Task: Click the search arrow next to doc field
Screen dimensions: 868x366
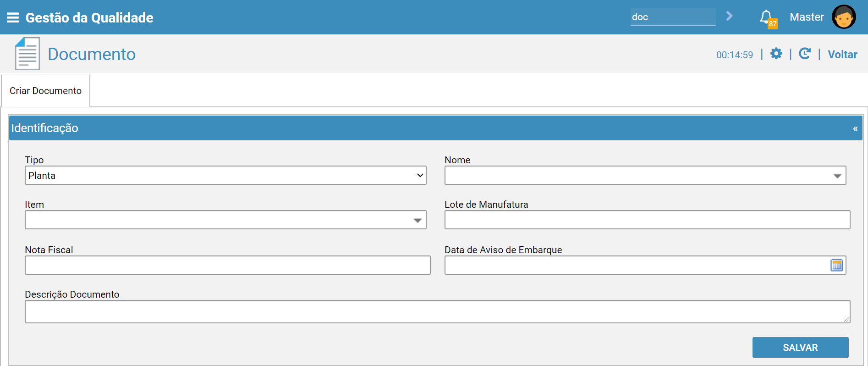Action: pos(729,17)
